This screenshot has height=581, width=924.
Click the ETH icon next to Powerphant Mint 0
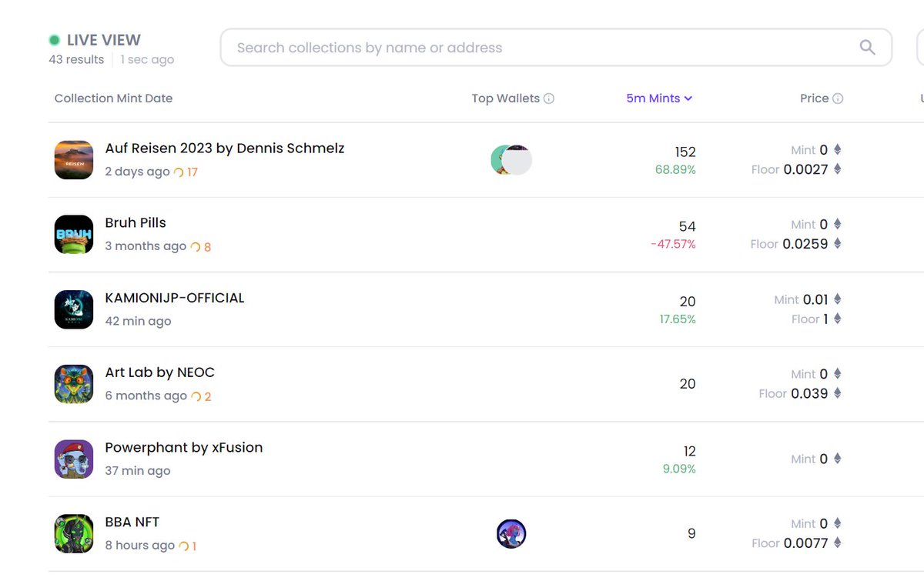click(x=838, y=459)
